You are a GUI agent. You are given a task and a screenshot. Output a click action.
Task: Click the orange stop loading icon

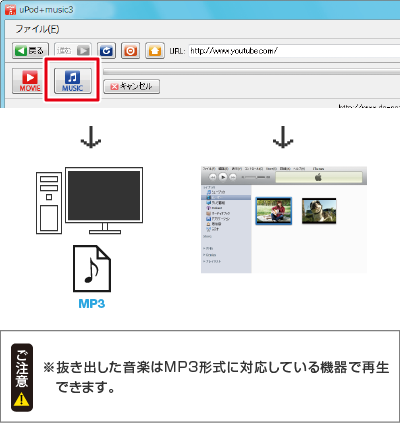(x=130, y=51)
